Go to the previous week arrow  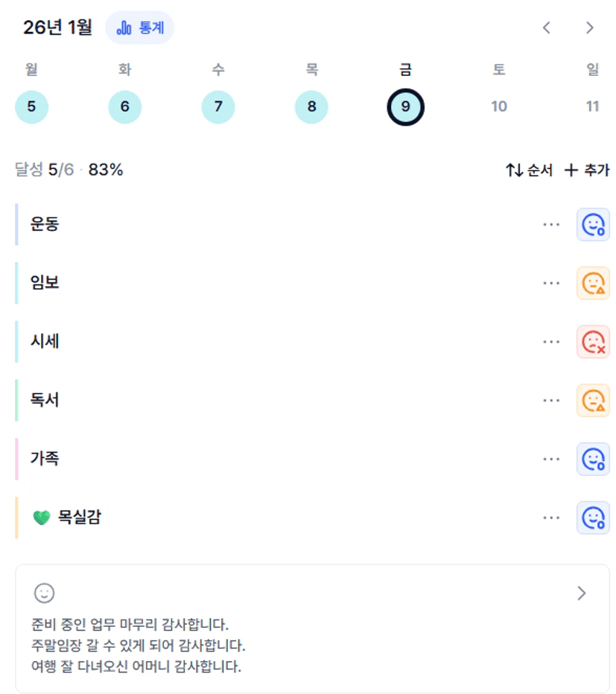(x=547, y=28)
